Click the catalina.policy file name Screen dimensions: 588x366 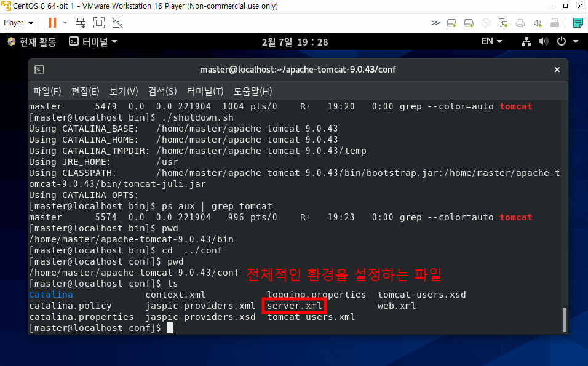click(x=71, y=306)
